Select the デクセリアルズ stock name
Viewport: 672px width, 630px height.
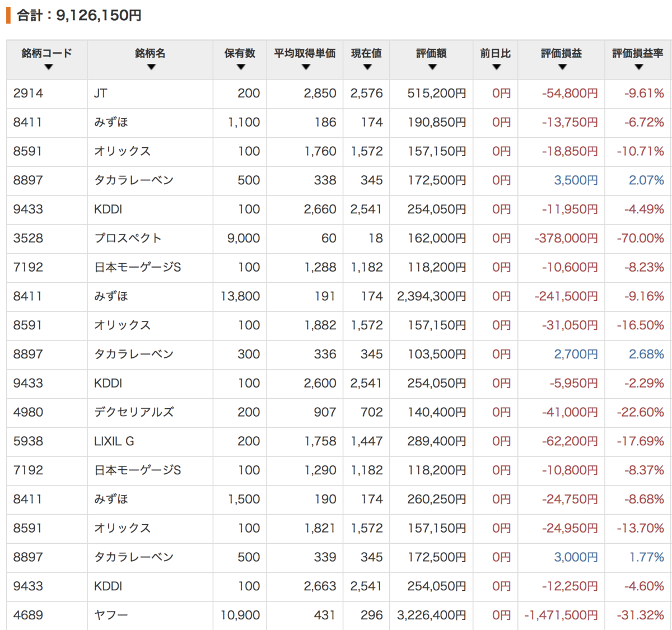(x=134, y=413)
